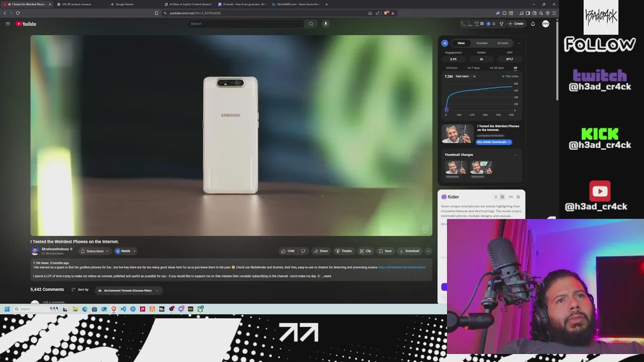The width and height of the screenshot is (644, 362).
Task: Open the Total views metric dropdown
Action: (465, 76)
